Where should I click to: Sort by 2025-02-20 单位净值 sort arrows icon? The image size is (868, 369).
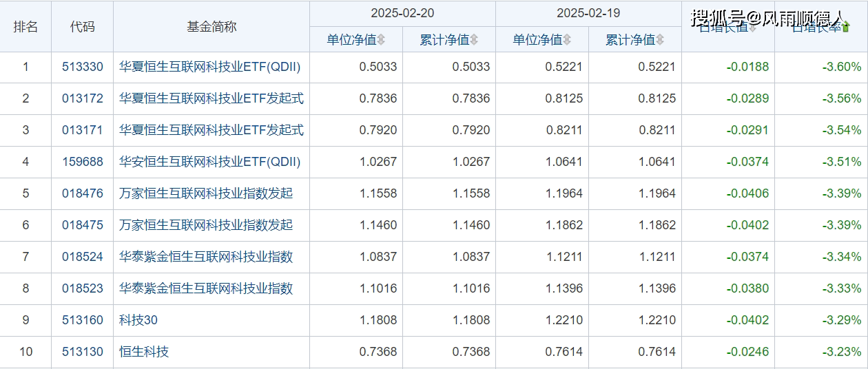[x=381, y=40]
